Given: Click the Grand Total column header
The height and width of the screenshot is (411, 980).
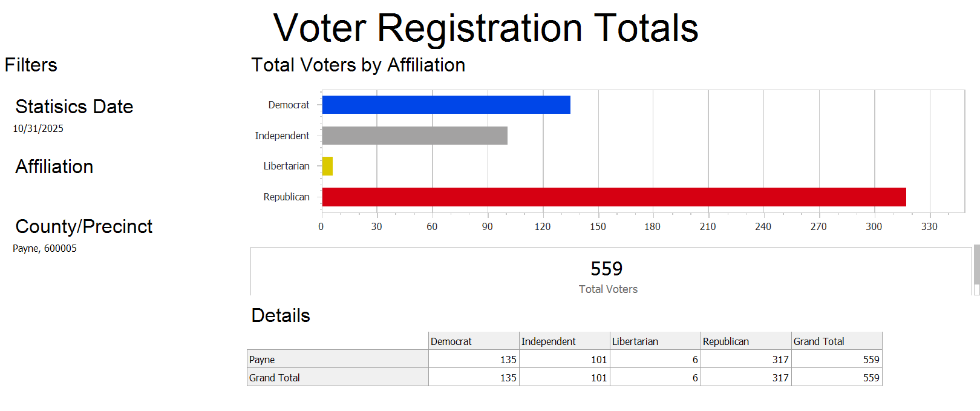Looking at the screenshot, I should [836, 341].
